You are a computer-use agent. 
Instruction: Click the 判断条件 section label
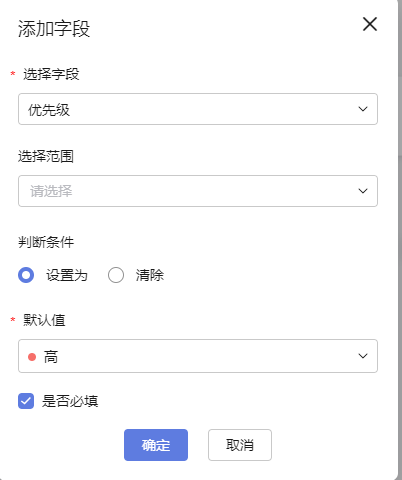click(46, 242)
